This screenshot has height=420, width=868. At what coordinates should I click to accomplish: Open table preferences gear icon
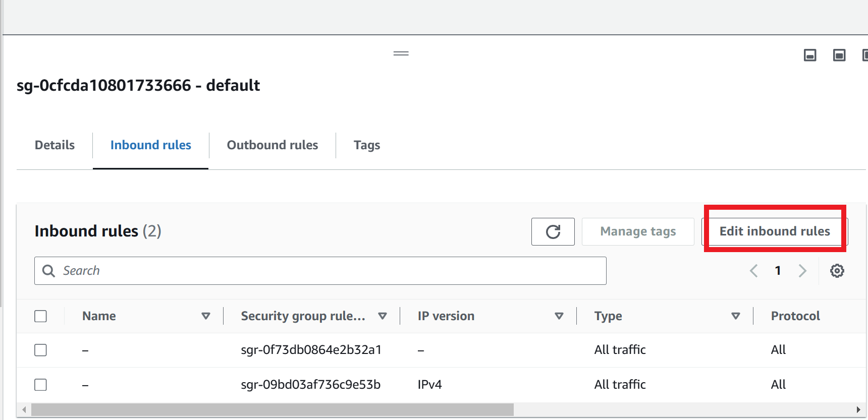(x=837, y=271)
